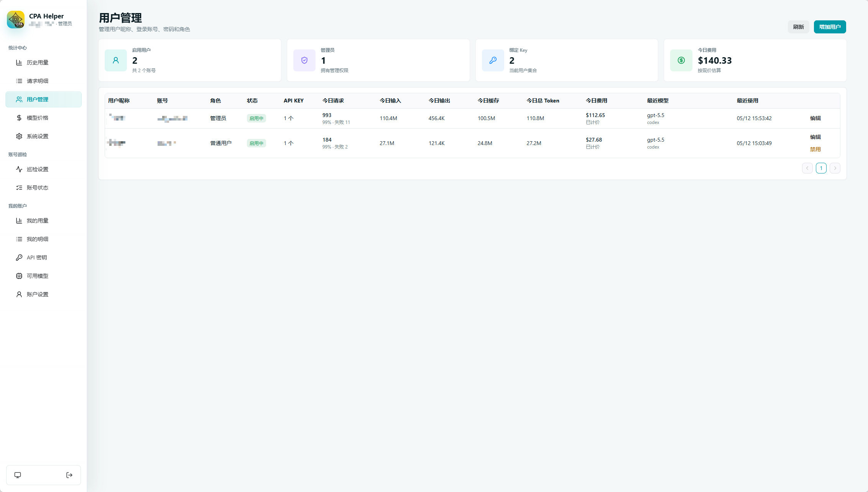Click the 系统设置 gear icon
Viewport: 868px width, 492px height.
[x=19, y=136]
